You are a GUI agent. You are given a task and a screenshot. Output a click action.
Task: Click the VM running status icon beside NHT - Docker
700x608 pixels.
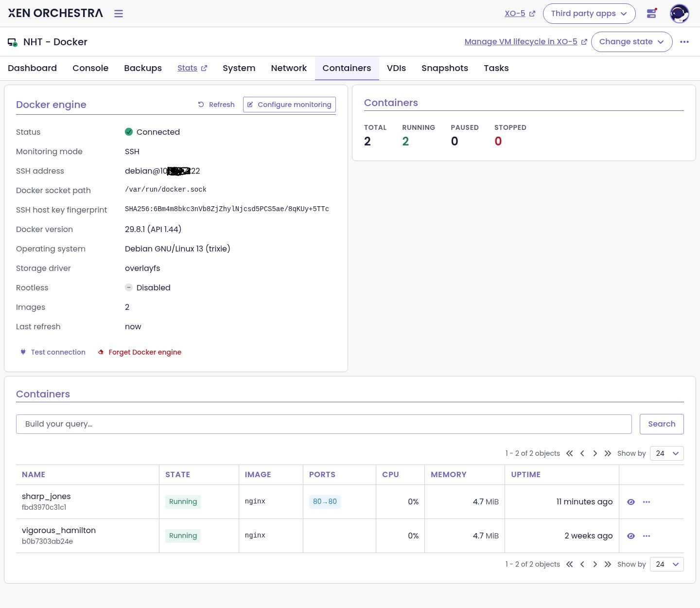(x=13, y=42)
